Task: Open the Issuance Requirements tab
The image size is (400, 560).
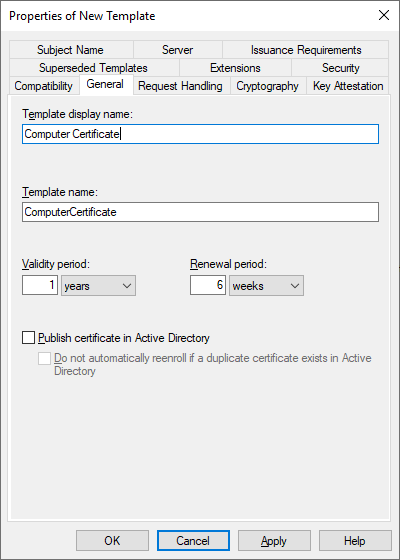Action: [306, 50]
